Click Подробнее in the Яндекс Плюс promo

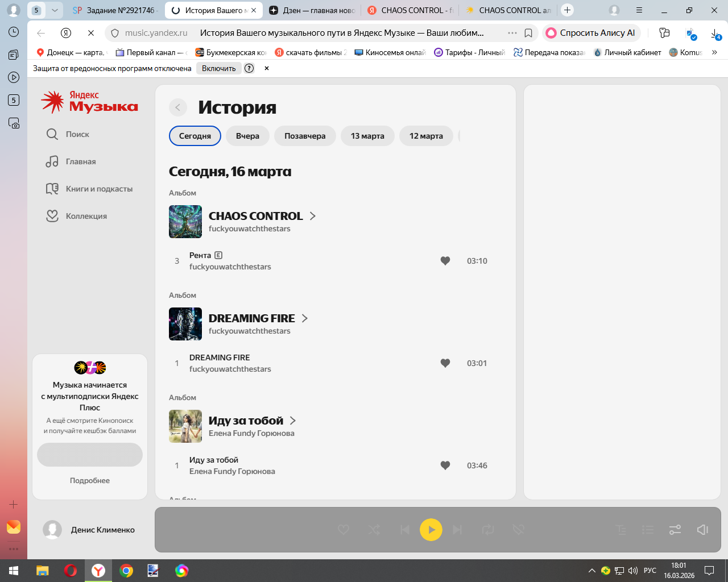point(90,480)
